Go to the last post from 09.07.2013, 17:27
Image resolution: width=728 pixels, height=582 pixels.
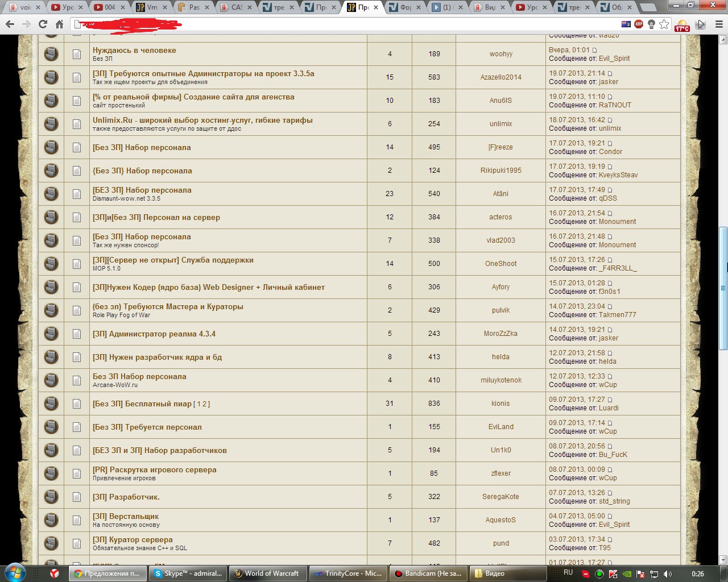pos(610,400)
